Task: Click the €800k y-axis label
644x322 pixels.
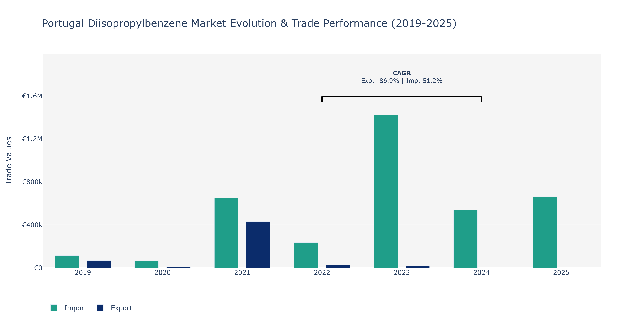Action: coord(32,182)
